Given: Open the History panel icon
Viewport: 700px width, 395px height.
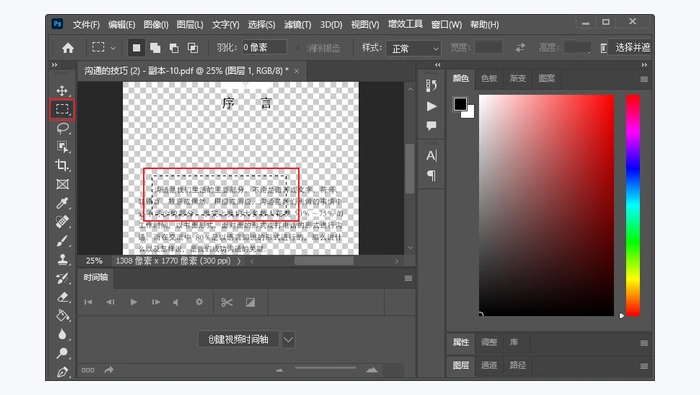Looking at the screenshot, I should click(431, 85).
